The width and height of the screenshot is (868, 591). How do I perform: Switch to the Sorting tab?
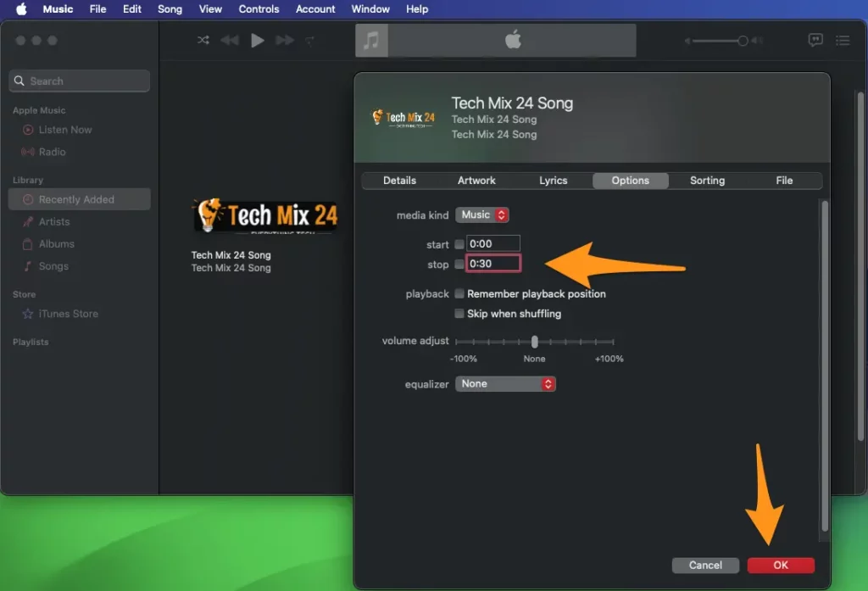708,181
